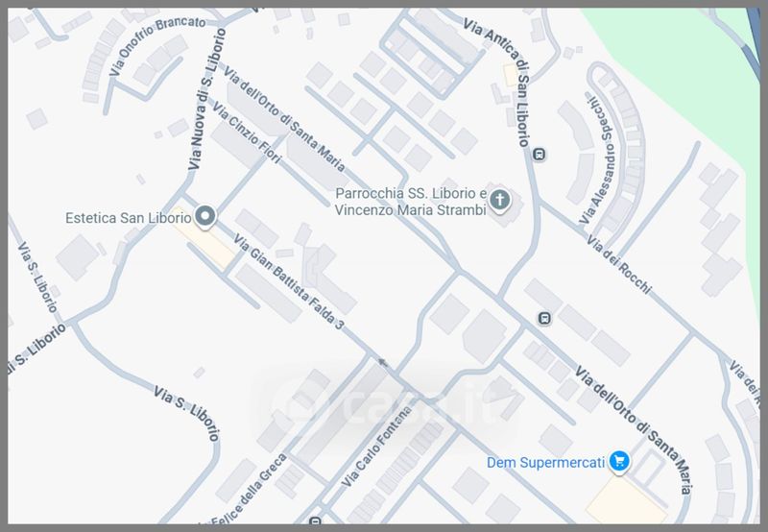This screenshot has width=768, height=532.
Task: Open Estetica San Liborio text label
Action: coord(128,218)
